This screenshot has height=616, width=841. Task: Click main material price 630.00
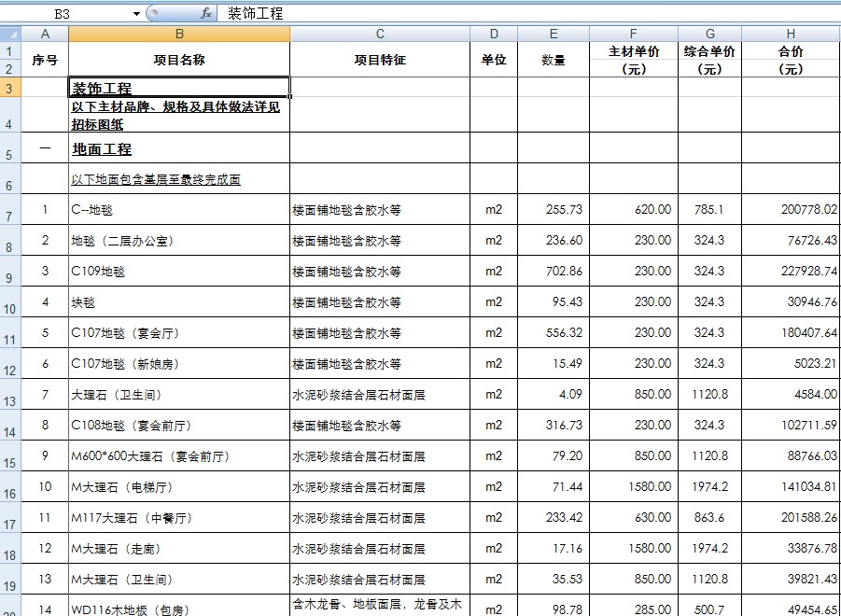[634, 517]
